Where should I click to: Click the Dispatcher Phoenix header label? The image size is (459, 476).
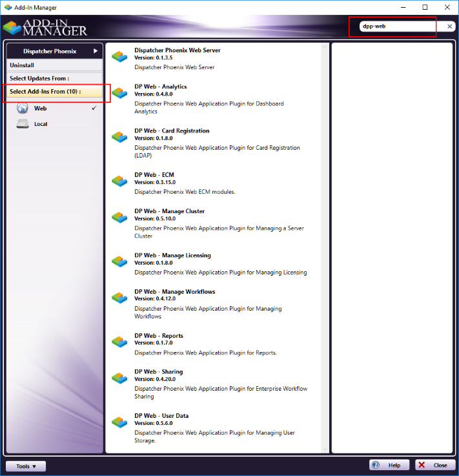pyautogui.click(x=50, y=51)
